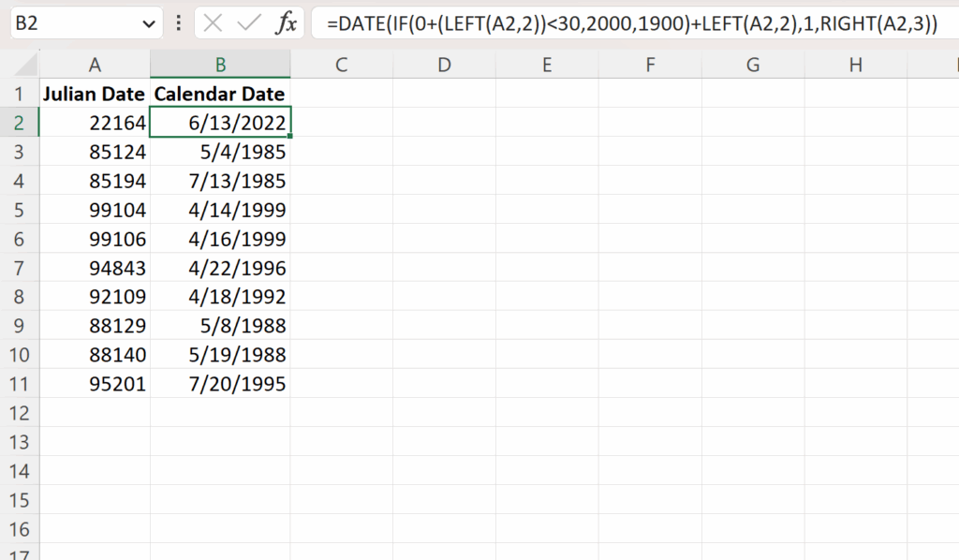Viewport: 959px width, 560px height.
Task: Select row 11 header
Action: pos(21,384)
